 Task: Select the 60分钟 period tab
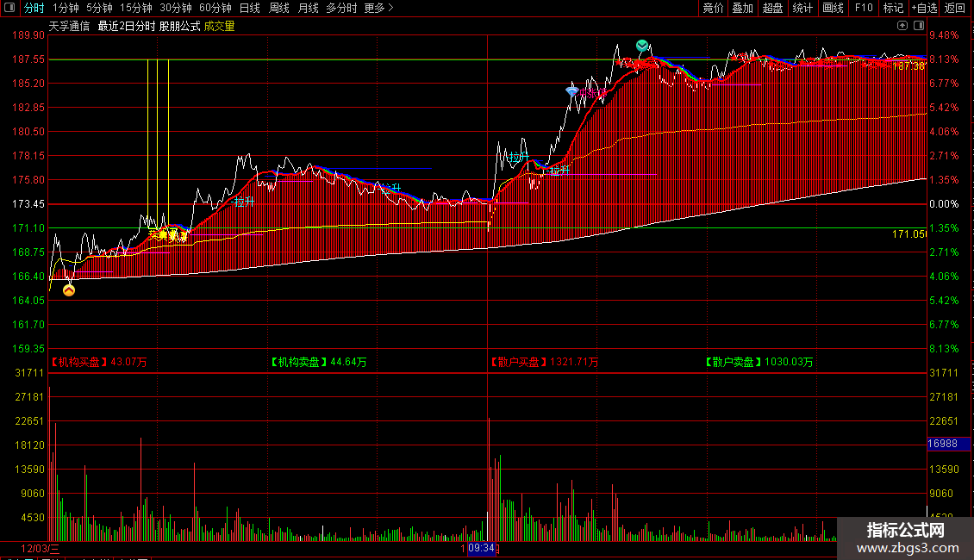tap(215, 8)
